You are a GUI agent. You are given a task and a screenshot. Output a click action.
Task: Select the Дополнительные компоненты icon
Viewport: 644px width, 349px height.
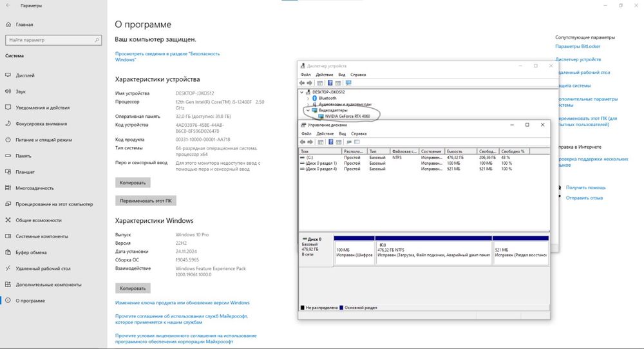(8, 285)
